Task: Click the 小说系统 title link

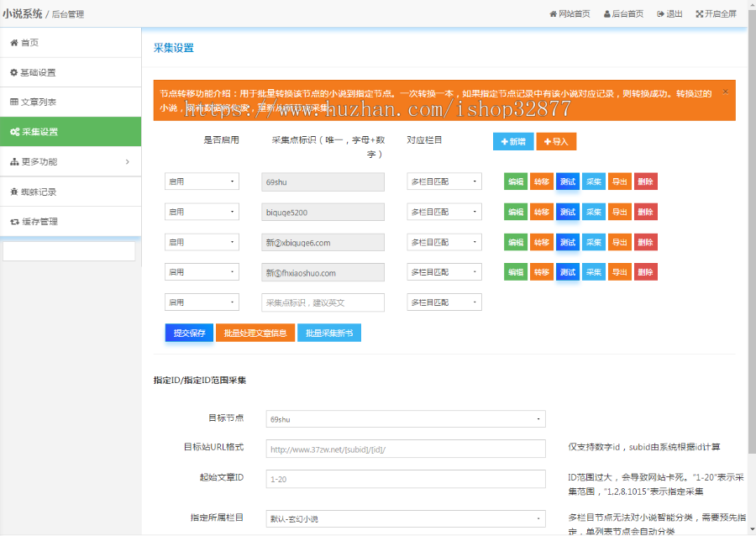Action: [x=22, y=14]
